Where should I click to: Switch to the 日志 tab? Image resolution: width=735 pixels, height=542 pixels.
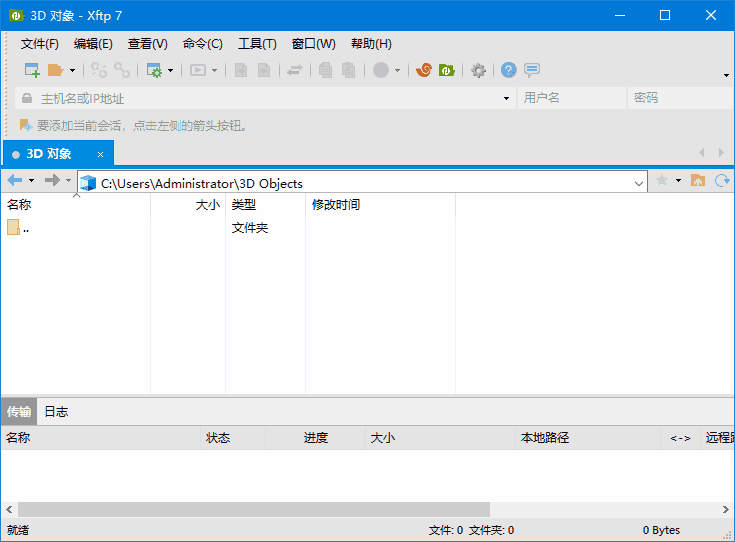(x=56, y=412)
